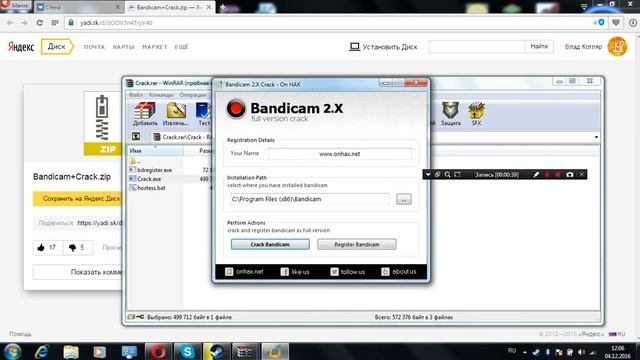Click the recording bar magnifier icon
Screen dimensions: 640x360
click(x=447, y=175)
